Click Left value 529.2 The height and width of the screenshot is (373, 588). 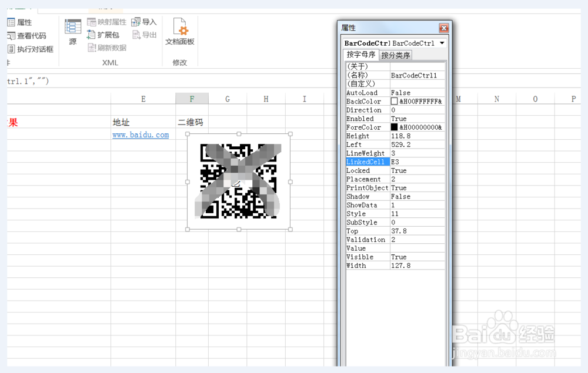pos(417,145)
